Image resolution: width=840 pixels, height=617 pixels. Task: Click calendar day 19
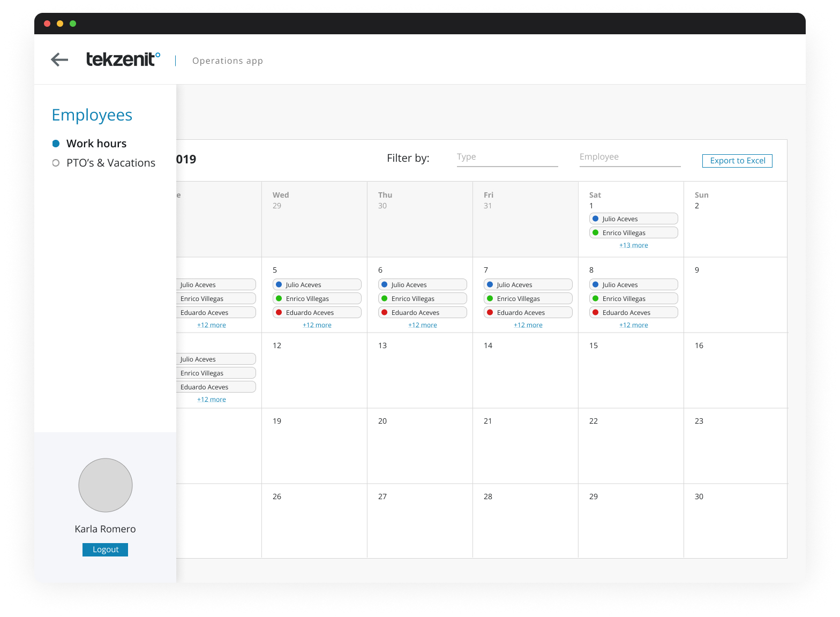click(x=314, y=446)
